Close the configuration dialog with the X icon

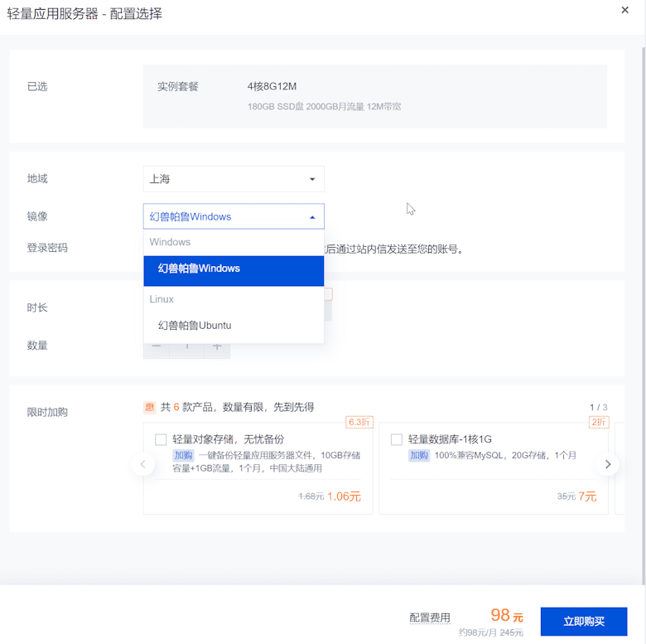(624, 10)
